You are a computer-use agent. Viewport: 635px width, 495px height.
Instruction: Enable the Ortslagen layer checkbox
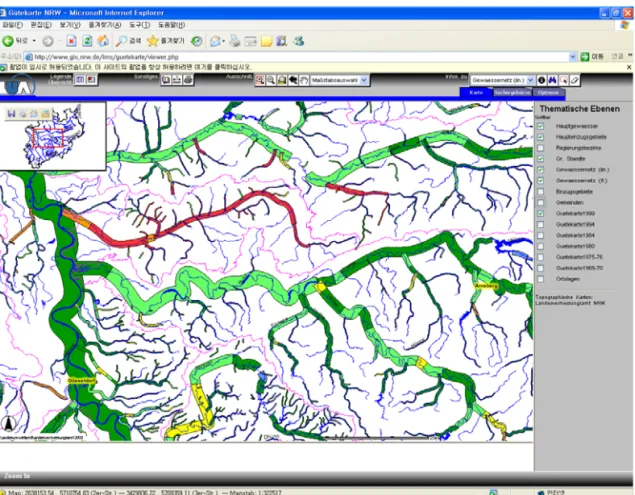point(540,279)
